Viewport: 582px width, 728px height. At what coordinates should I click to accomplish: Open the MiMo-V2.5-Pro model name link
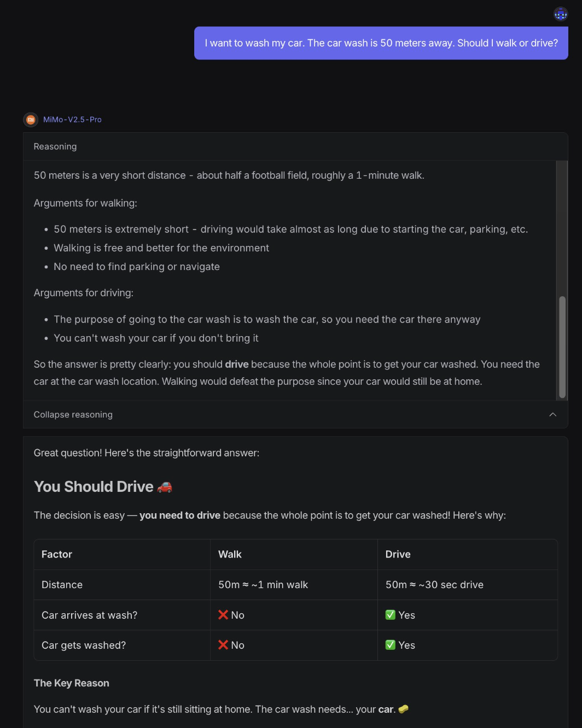click(72, 119)
